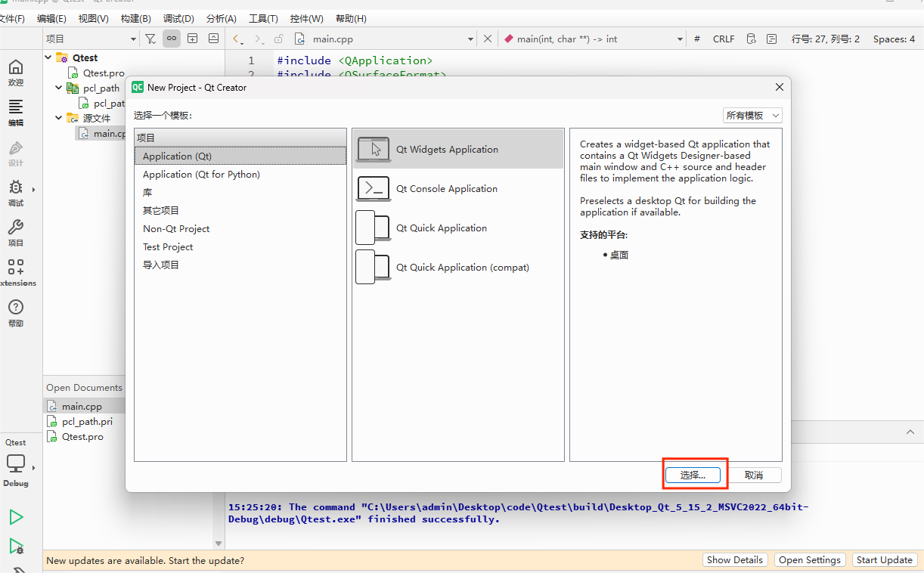Collapse the Qtest project tree node
This screenshot has height=573, width=924.
pyautogui.click(x=49, y=57)
